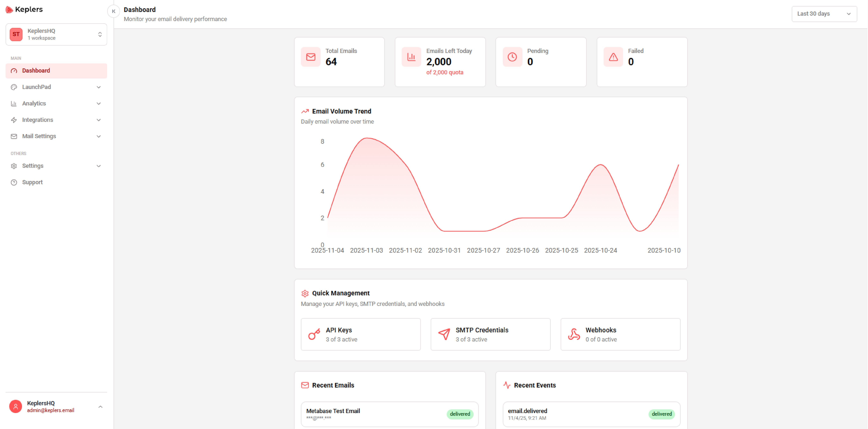The height and width of the screenshot is (429, 868).
Task: Open the KeplersHQ workspace switcher
Action: (x=56, y=34)
